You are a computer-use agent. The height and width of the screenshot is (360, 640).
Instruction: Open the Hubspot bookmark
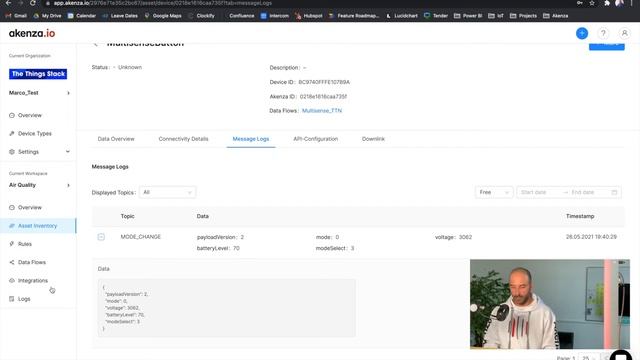click(309, 16)
